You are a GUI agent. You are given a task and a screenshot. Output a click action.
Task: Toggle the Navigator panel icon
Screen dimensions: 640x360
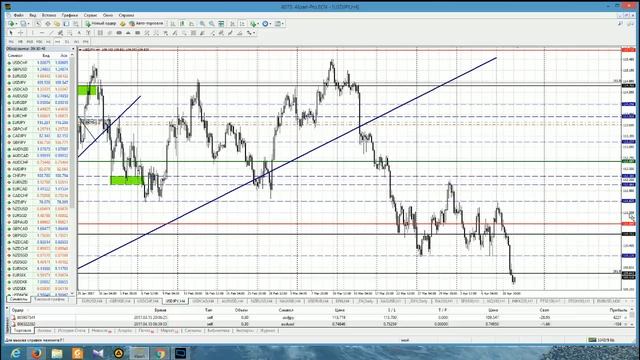pyautogui.click(x=57, y=24)
